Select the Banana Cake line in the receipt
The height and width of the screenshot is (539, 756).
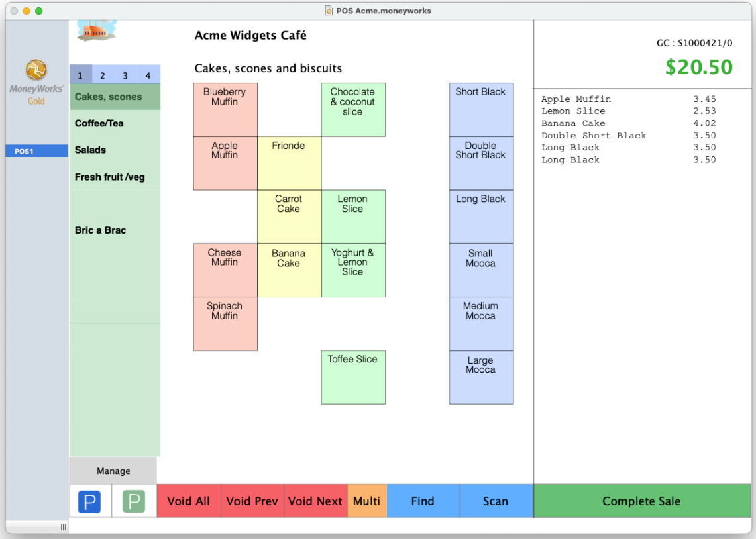tap(628, 123)
